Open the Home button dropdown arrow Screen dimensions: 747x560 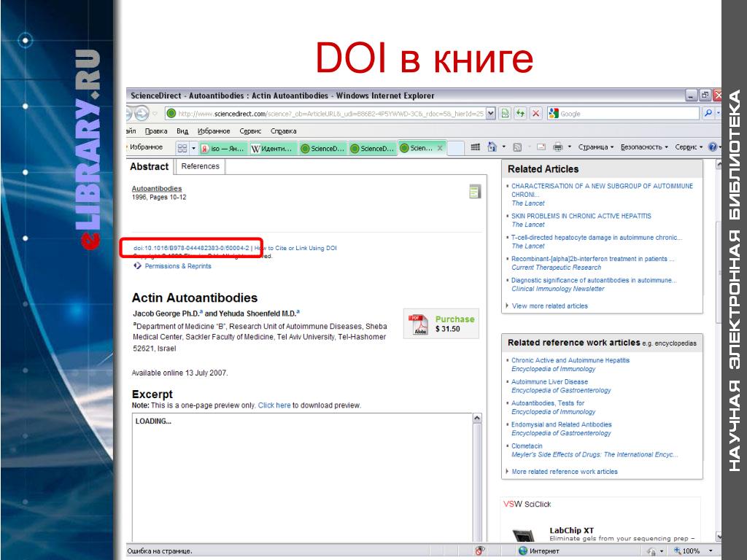click(x=503, y=147)
